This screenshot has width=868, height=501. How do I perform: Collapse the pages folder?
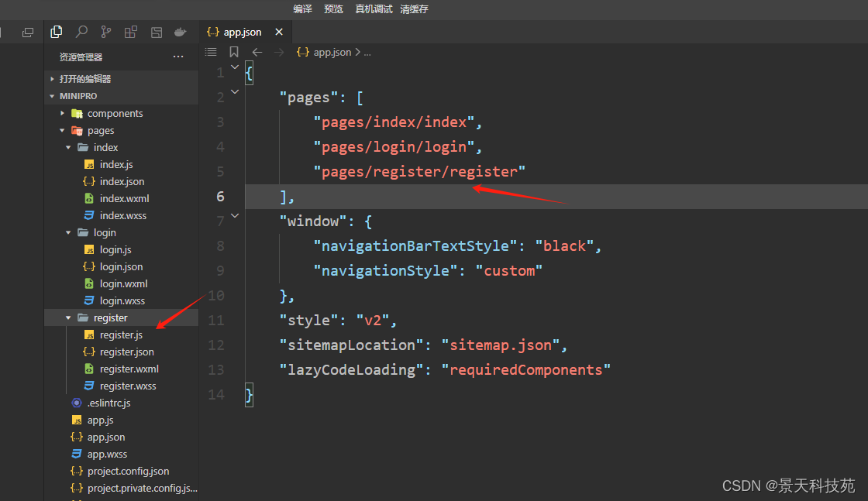[x=62, y=131]
